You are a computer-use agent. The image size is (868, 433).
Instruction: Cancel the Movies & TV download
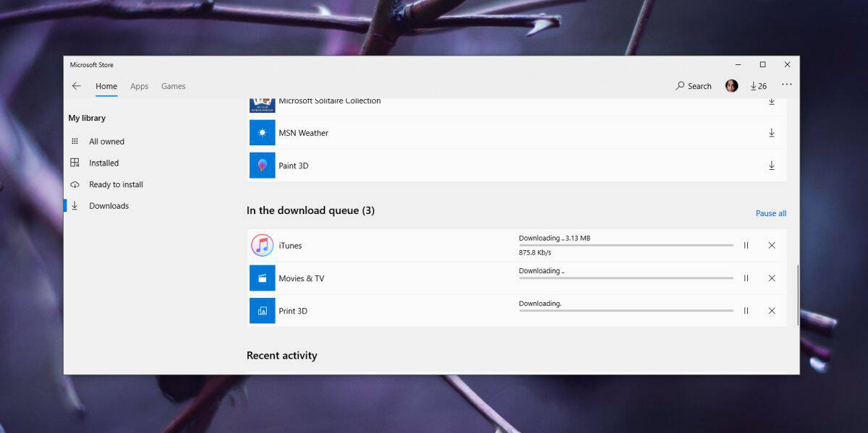pyautogui.click(x=772, y=278)
